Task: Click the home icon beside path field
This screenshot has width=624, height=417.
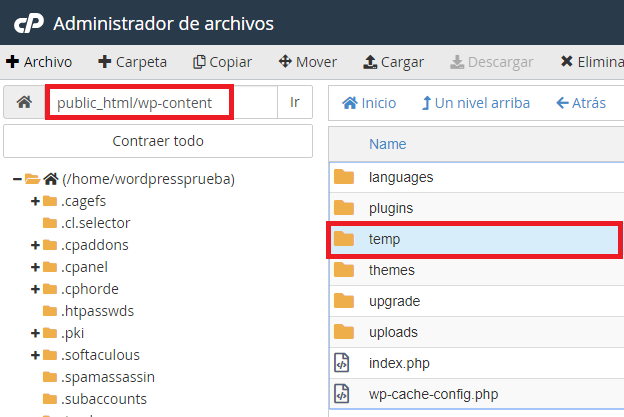Action: click(x=24, y=102)
